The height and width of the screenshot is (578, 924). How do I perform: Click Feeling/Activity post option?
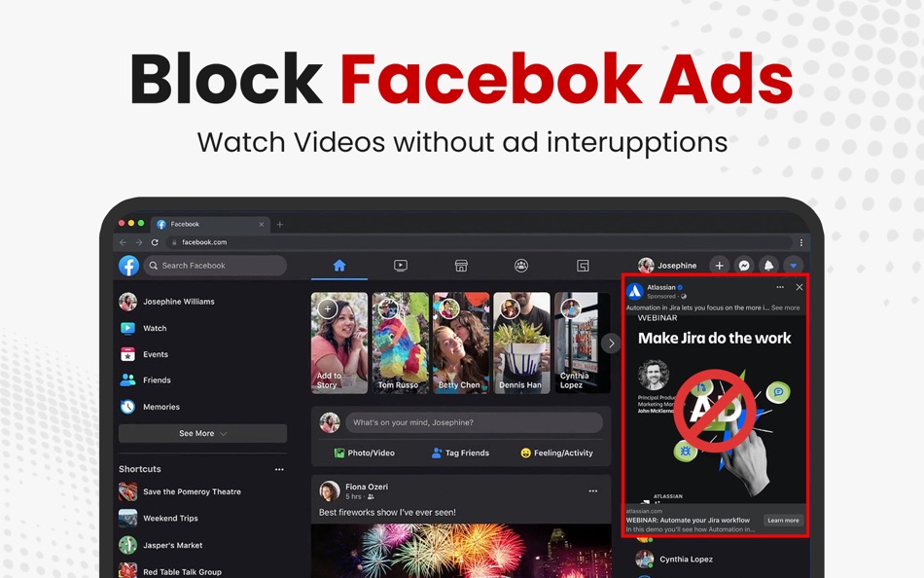557,453
